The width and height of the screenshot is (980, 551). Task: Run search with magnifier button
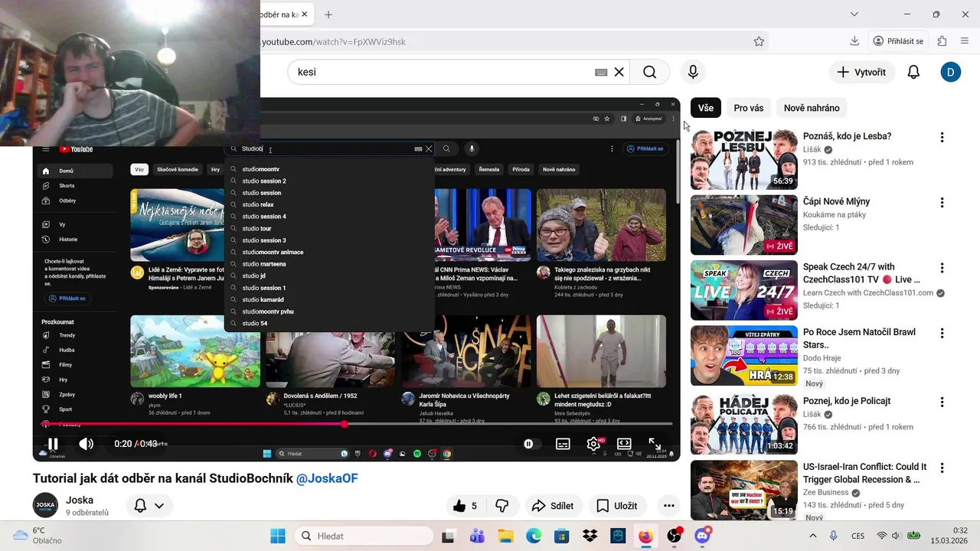point(650,72)
